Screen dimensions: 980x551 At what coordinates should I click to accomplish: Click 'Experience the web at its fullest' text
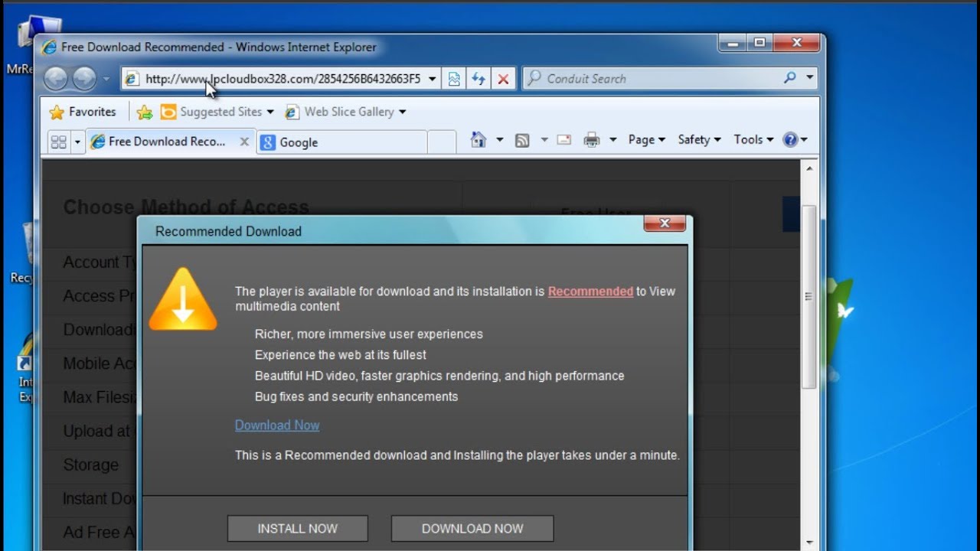pos(341,355)
